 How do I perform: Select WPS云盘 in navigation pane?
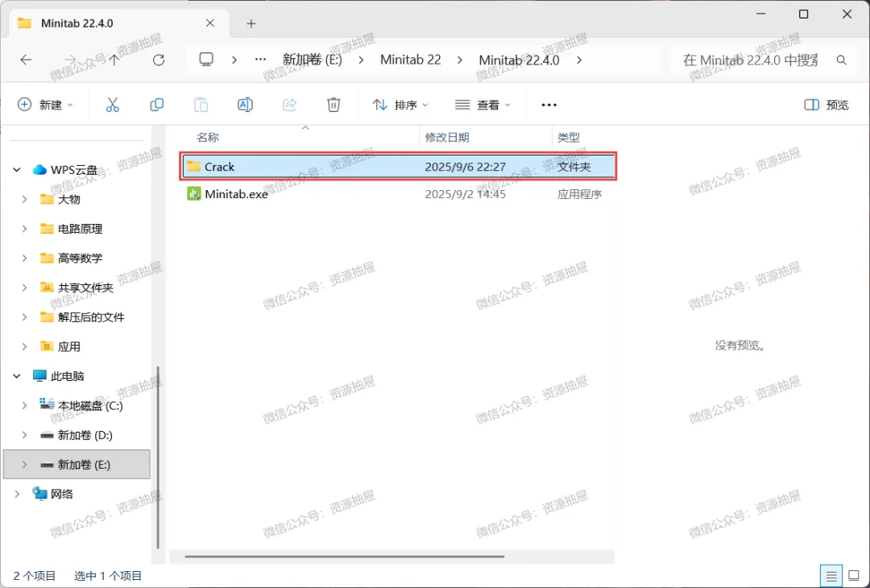click(x=74, y=170)
